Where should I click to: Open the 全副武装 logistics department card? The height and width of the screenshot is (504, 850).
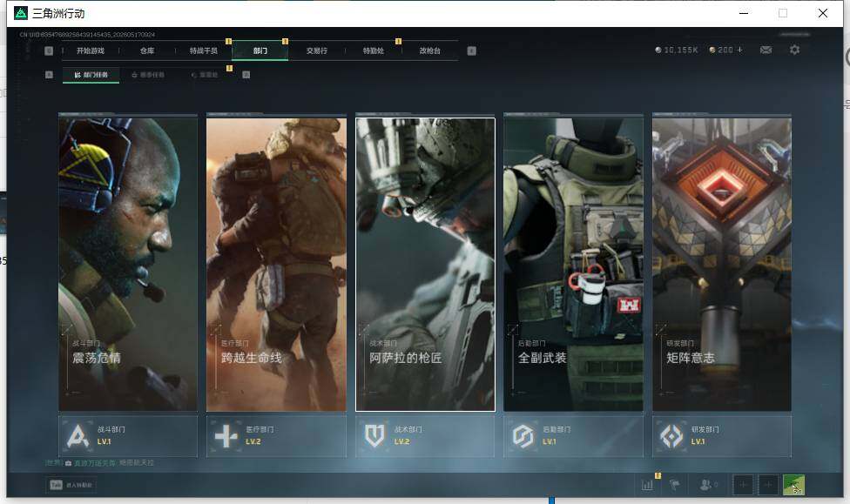pos(574,264)
